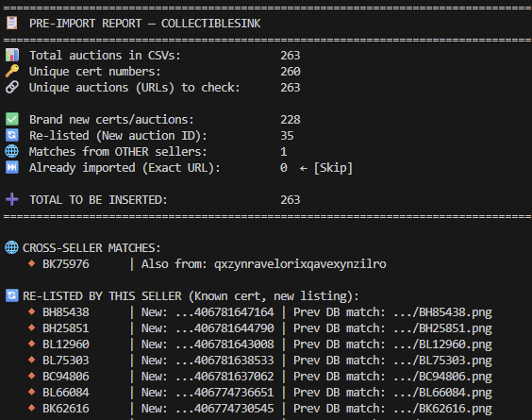Click the value 263 for Unique auctions (URLs)

291,88
